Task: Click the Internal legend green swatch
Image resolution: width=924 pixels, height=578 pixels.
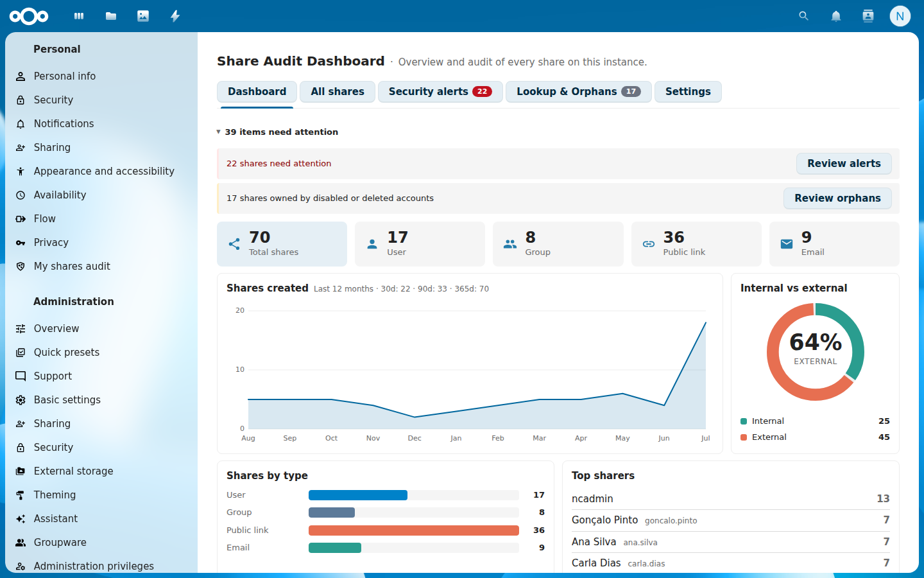Action: coord(744,421)
